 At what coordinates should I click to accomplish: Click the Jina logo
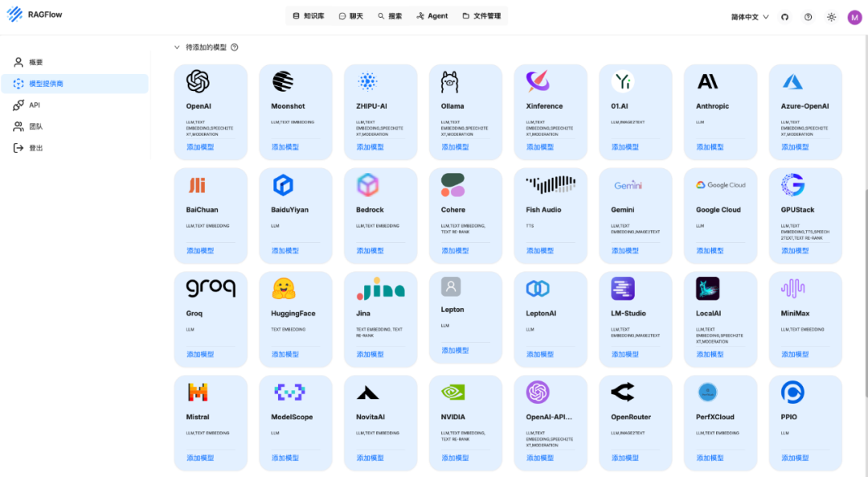[381, 289]
